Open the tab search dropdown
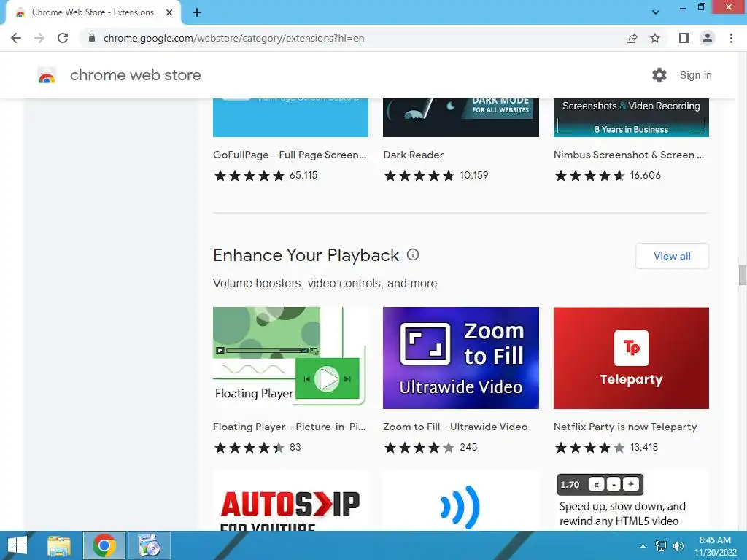The width and height of the screenshot is (747, 560). click(x=656, y=12)
